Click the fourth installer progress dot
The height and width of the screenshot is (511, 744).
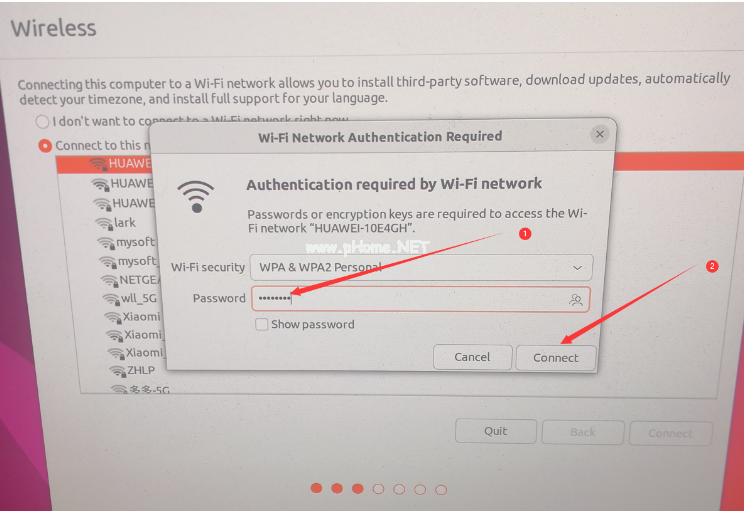(x=378, y=489)
